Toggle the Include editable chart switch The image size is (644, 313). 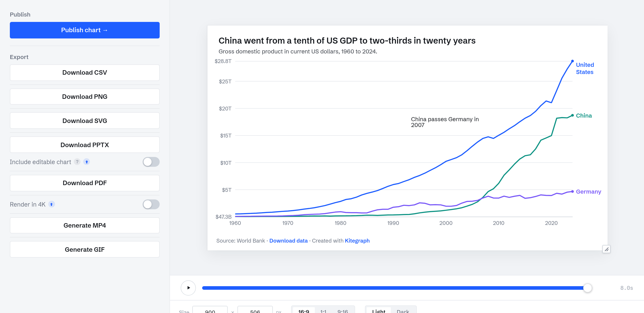click(x=151, y=162)
